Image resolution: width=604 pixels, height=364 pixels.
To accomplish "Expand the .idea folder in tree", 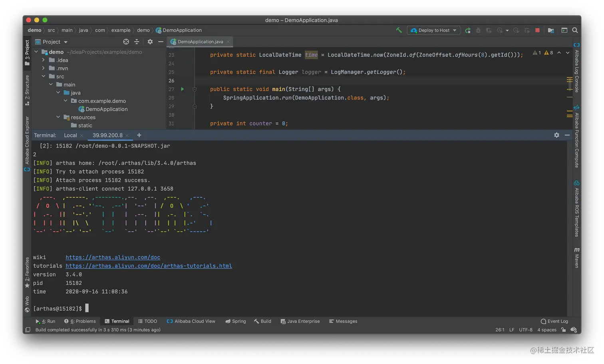I will click(x=43, y=60).
